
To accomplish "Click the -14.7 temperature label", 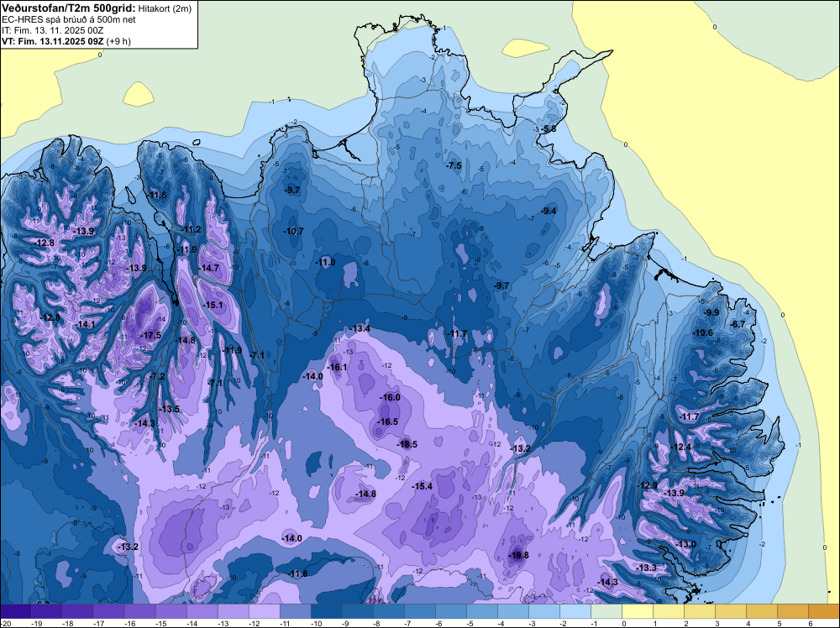I will click(x=209, y=268).
